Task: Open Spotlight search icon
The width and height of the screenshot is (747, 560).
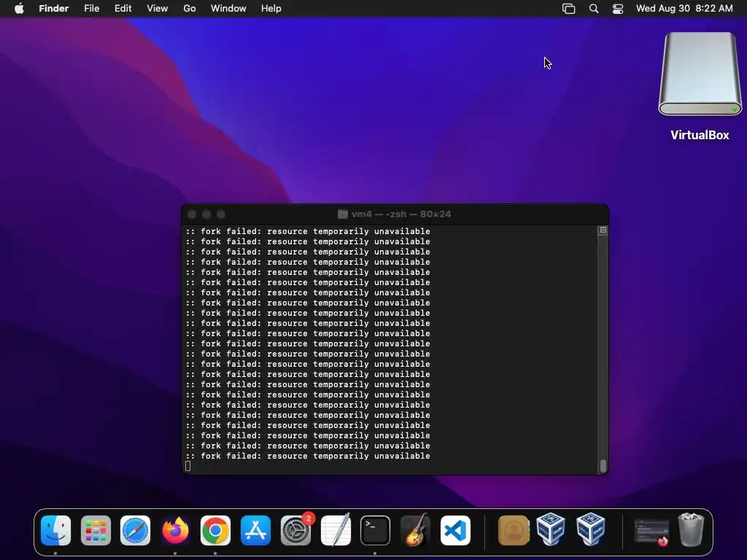Action: 594,9
